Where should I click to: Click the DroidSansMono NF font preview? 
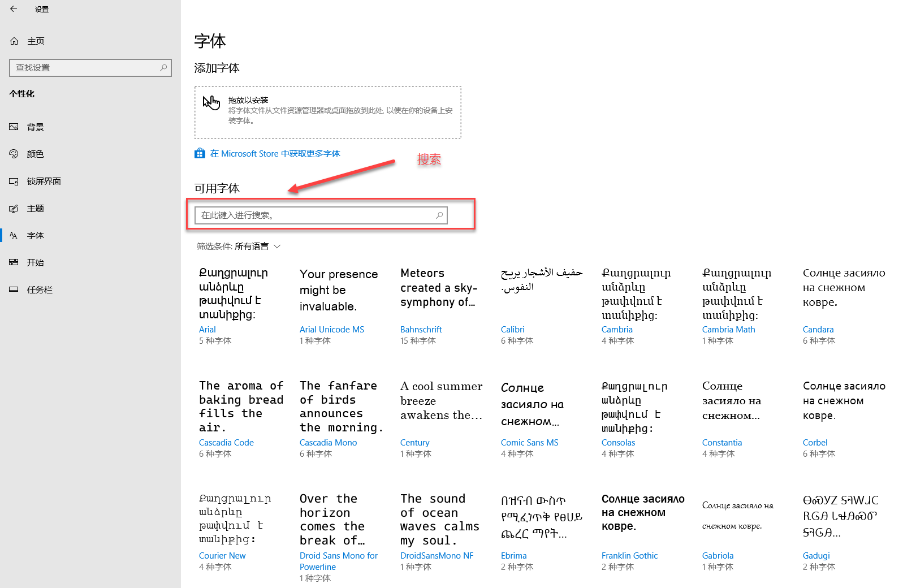[x=440, y=520]
